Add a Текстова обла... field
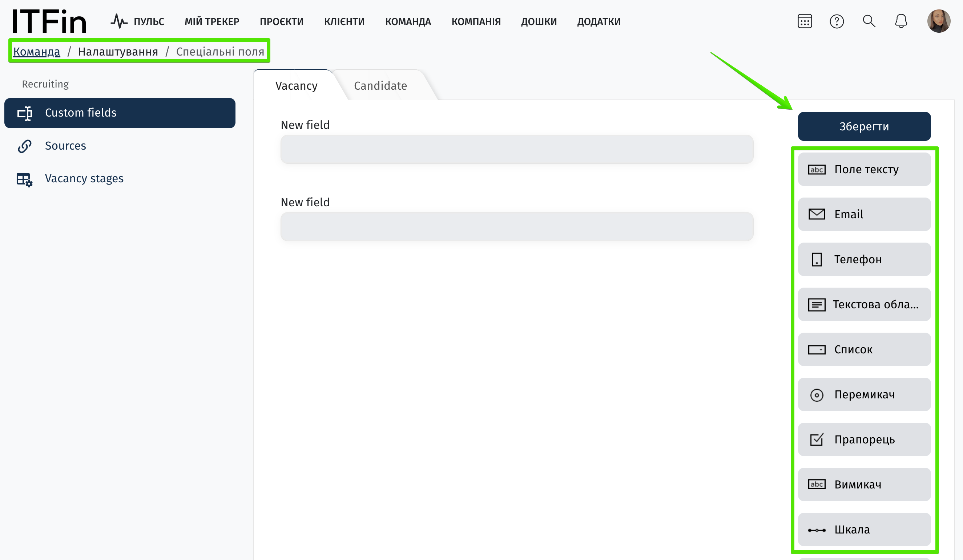Image resolution: width=963 pixels, height=560 pixels. tap(864, 304)
